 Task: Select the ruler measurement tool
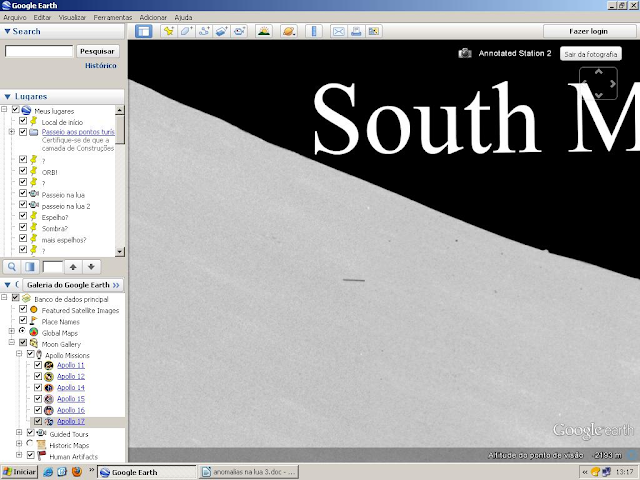(x=314, y=31)
